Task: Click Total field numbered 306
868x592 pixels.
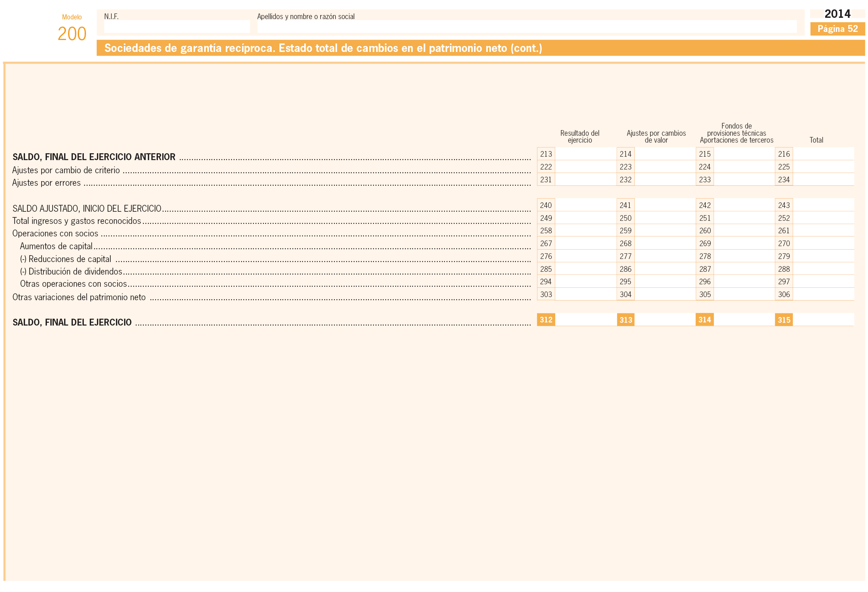Action: coord(823,294)
